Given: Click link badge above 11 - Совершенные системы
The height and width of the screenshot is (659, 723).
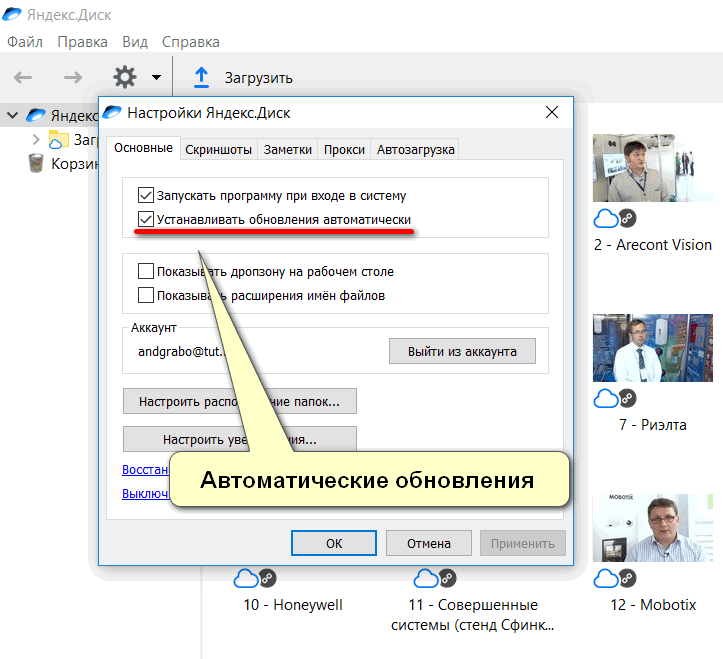Looking at the screenshot, I should [447, 578].
